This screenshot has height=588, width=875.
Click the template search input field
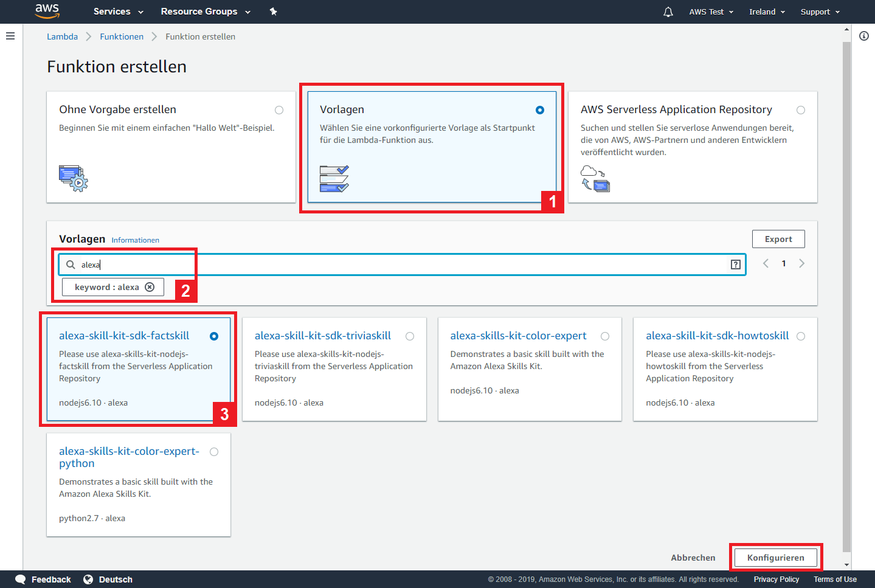coord(402,265)
